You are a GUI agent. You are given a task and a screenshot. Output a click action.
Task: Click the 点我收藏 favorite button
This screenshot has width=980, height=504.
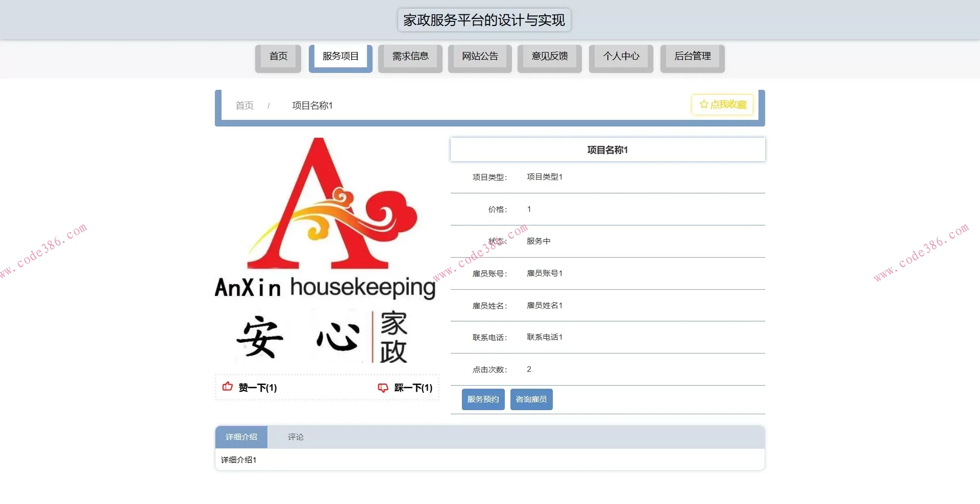tap(722, 105)
